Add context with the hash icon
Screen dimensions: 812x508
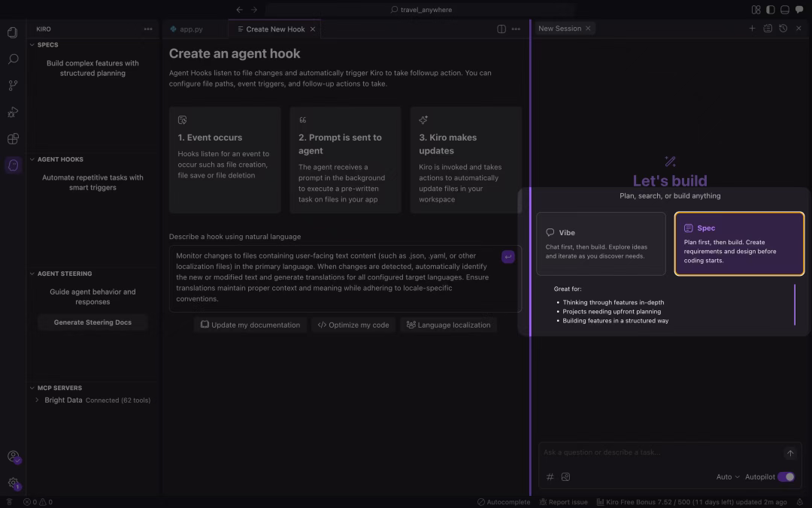pos(550,477)
